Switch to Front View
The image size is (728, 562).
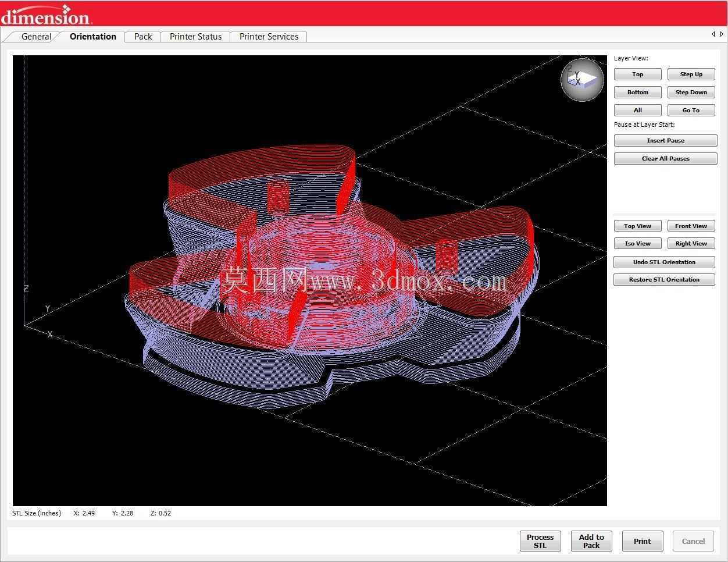(x=691, y=226)
